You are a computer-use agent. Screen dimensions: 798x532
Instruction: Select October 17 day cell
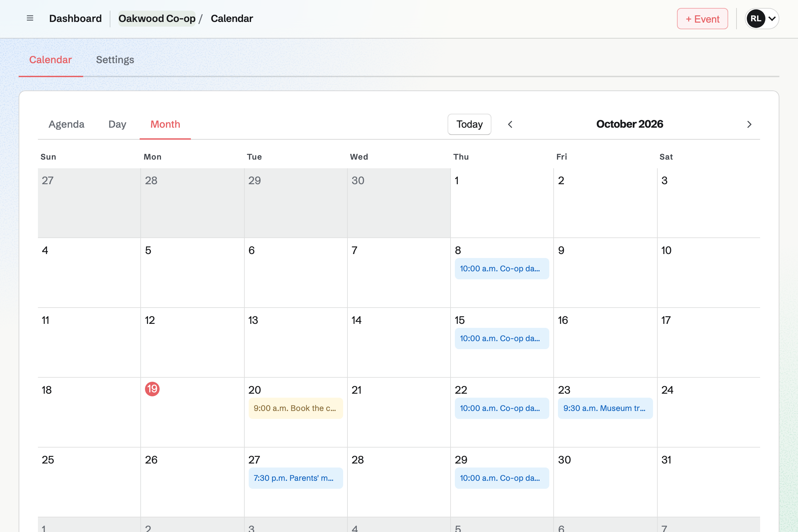tap(709, 343)
